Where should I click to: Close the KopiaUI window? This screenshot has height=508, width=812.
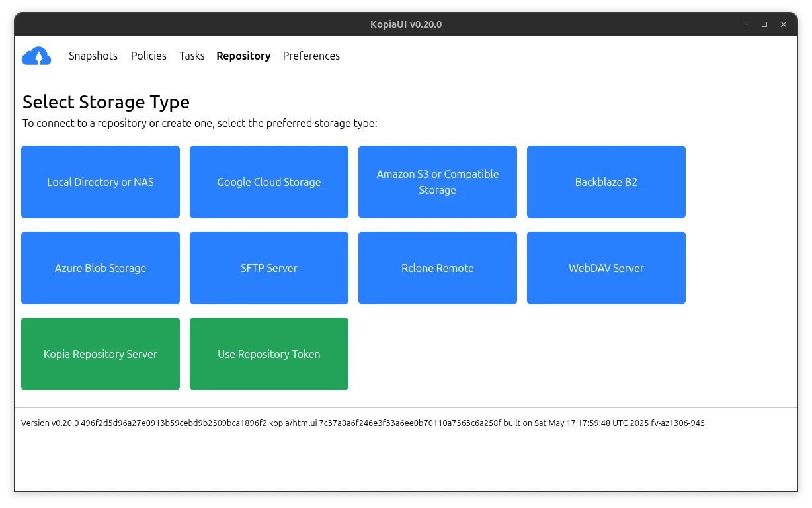[x=784, y=24]
